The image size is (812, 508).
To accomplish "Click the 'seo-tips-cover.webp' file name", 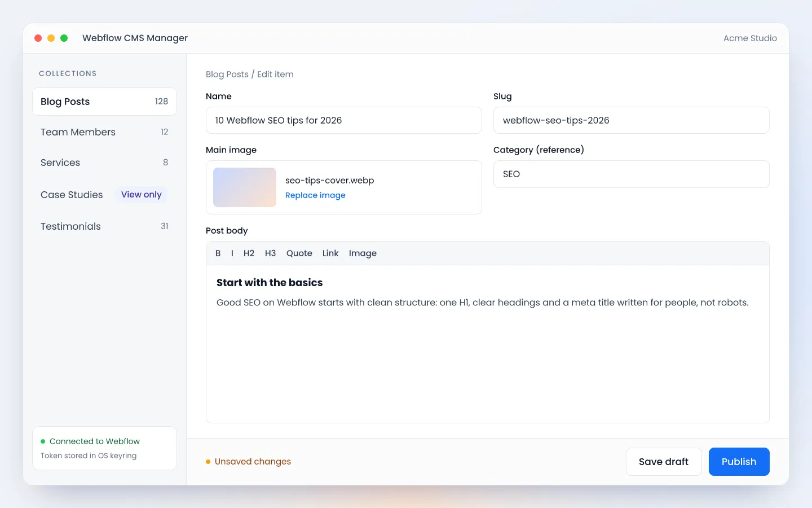I will coord(330,181).
